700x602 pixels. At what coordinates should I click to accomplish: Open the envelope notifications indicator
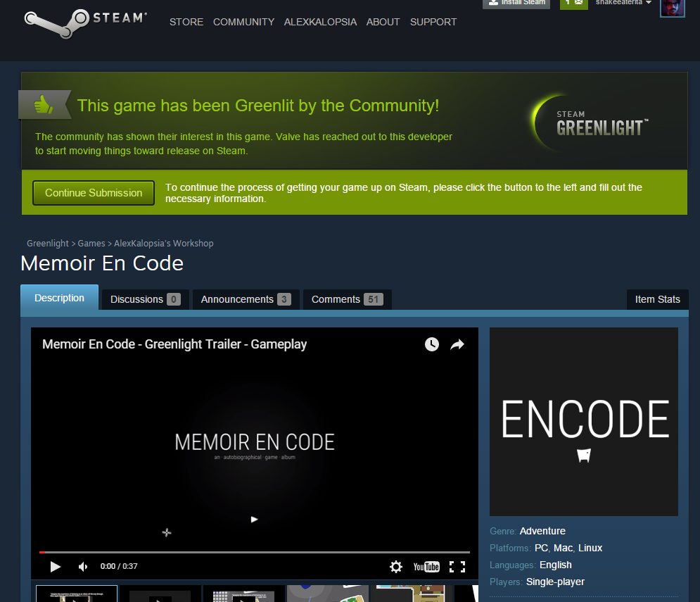pyautogui.click(x=573, y=3)
